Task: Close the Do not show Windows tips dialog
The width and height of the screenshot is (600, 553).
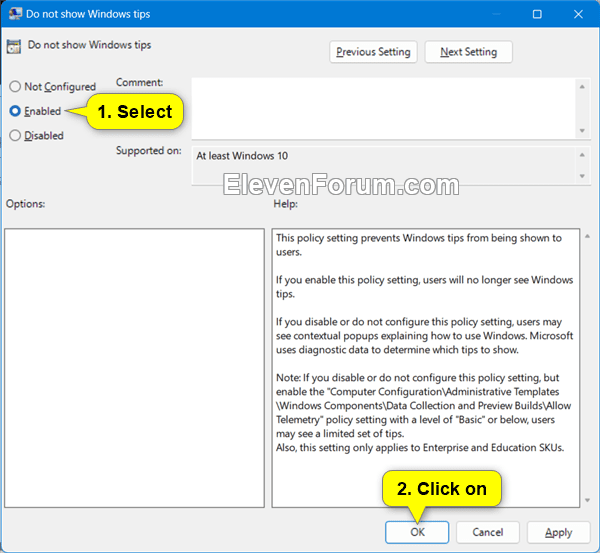Action: tap(578, 14)
